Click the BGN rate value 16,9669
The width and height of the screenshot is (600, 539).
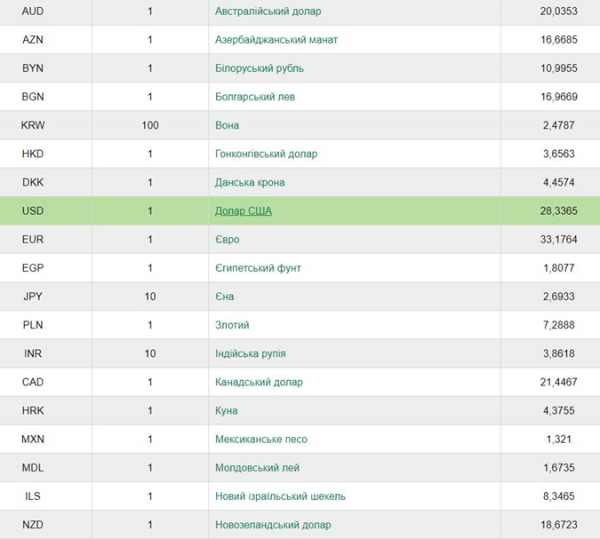point(559,97)
